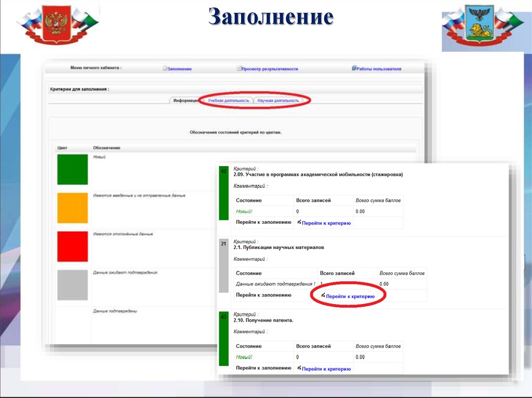
Task: Click the icon beside Работы пользователя
Action: pyautogui.click(x=354, y=68)
